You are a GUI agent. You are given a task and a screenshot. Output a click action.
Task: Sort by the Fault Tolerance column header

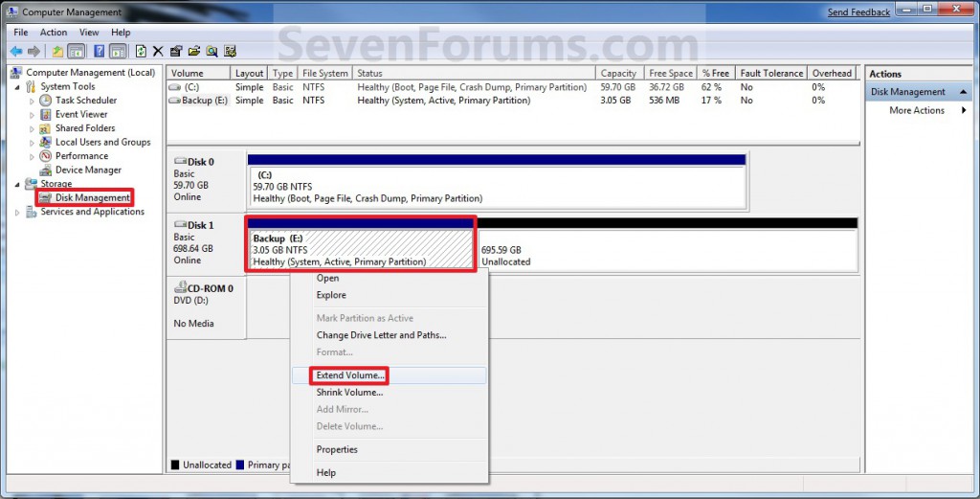(771, 73)
